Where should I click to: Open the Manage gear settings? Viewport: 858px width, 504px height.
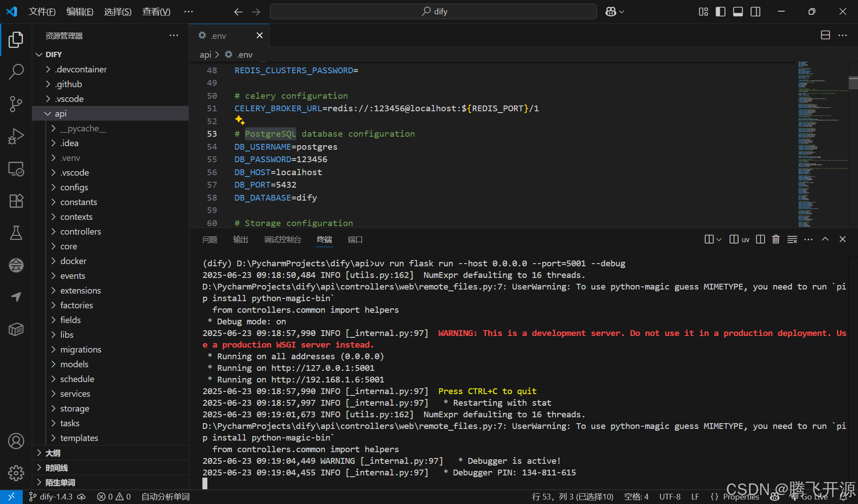coord(16,473)
